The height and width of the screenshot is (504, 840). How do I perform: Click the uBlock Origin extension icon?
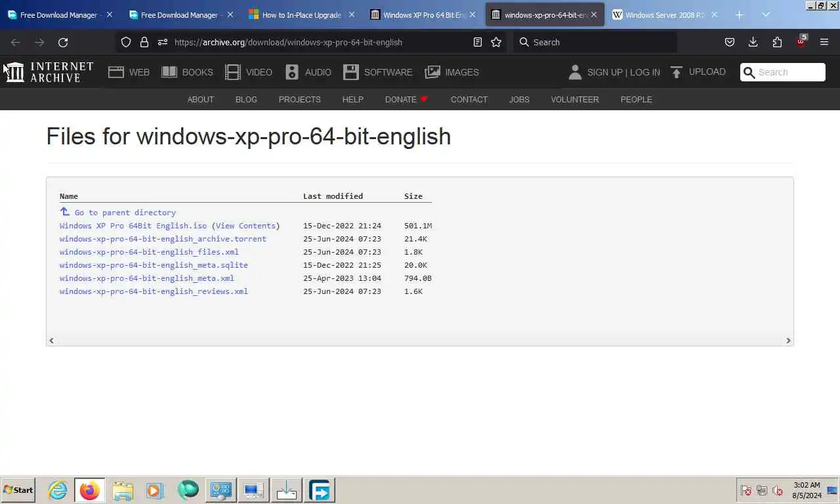click(801, 41)
